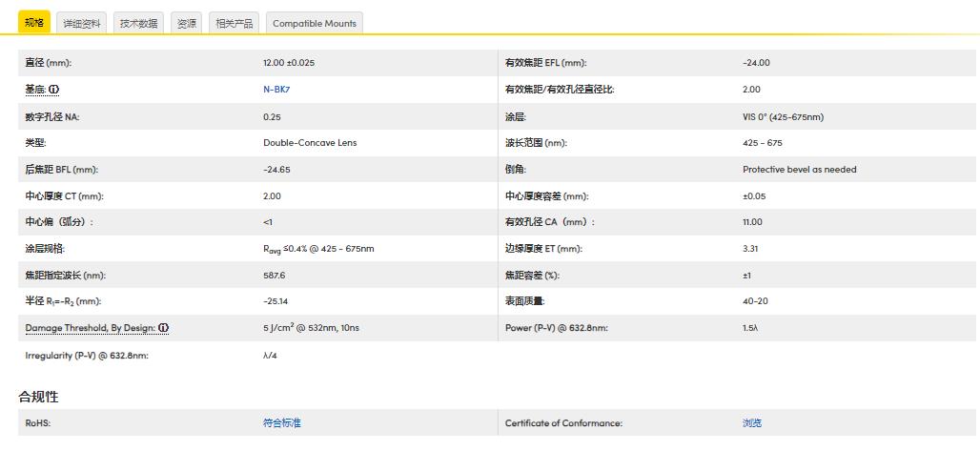This screenshot has height=451, width=980.
Task: Click the 12.00 ±0.025 diameter value
Action: click(x=289, y=63)
